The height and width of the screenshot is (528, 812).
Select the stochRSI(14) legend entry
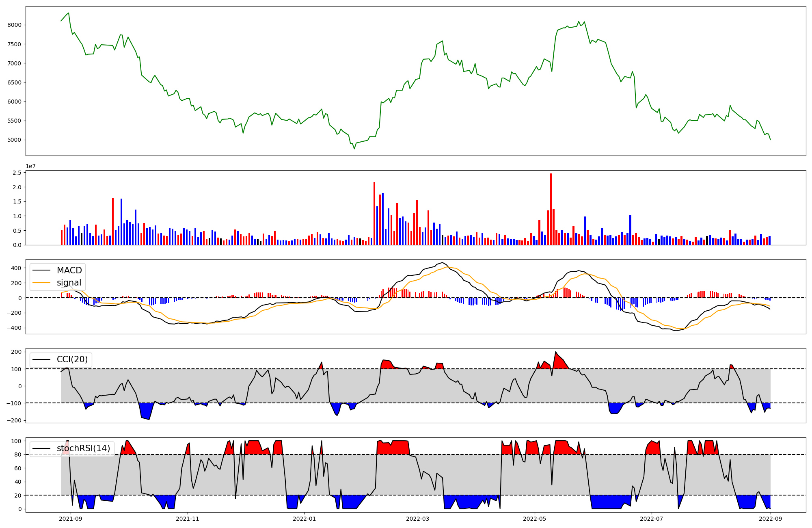coord(83,448)
